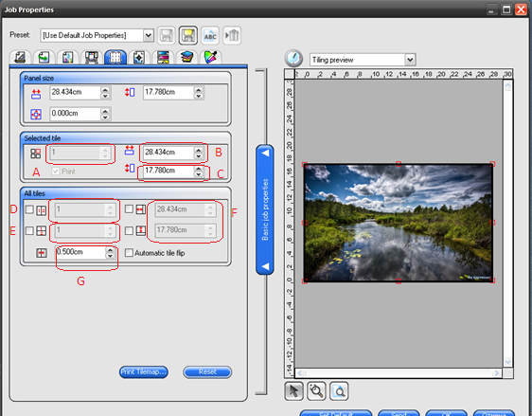Click the panel width 28.434cm input field
The image size is (532, 416).
click(x=76, y=92)
